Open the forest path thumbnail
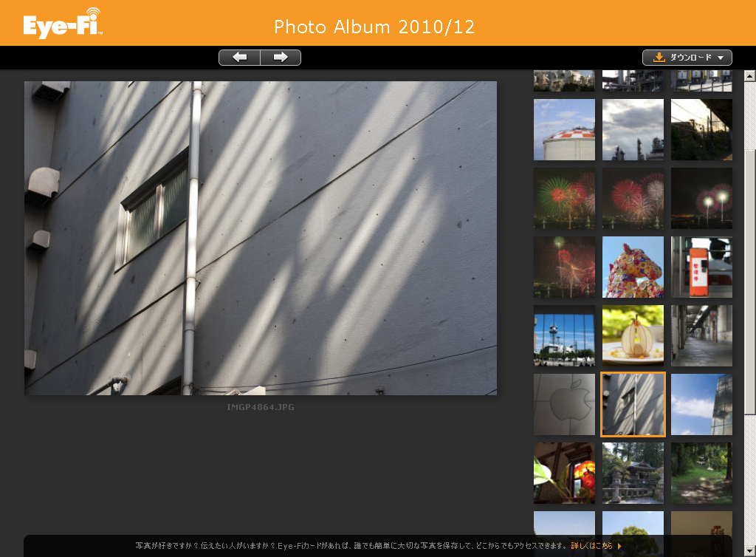 701,473
